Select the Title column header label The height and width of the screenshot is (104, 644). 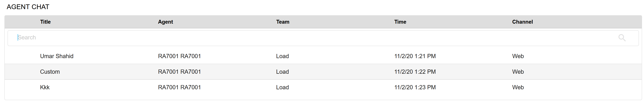tap(45, 22)
